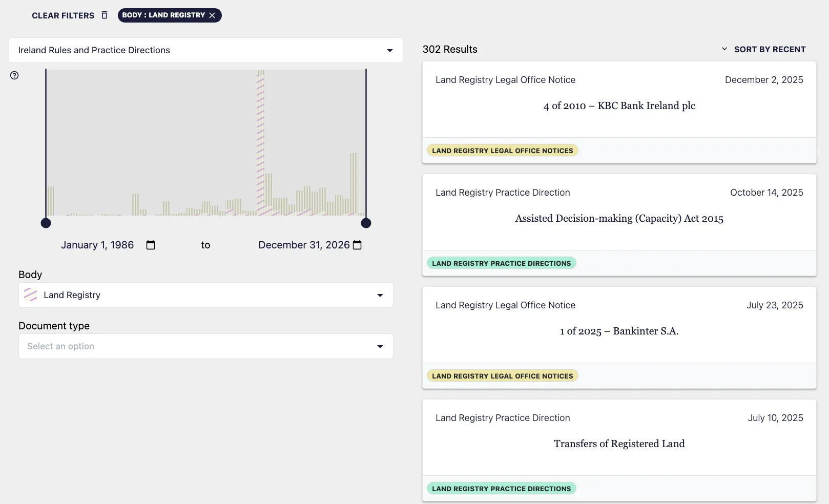Open the start date calendar picker
The image size is (829, 504).
[151, 245]
